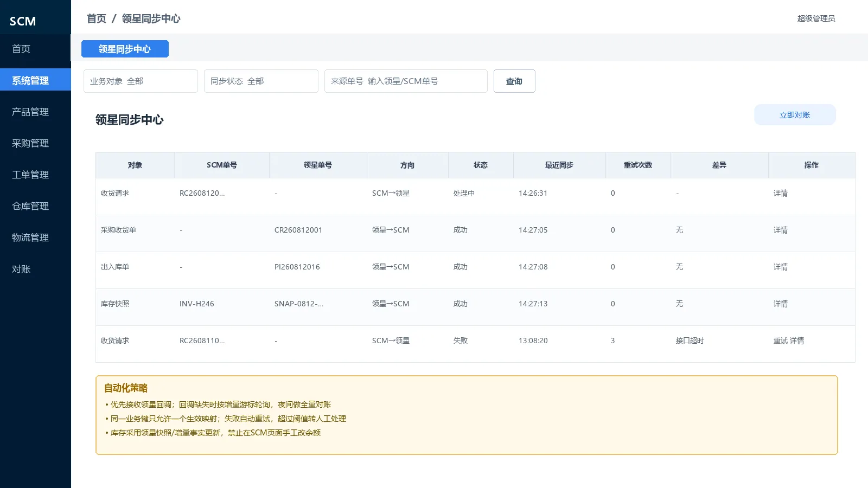Click the 对象 column header
Image resolution: width=868 pixels, height=488 pixels.
click(x=135, y=165)
